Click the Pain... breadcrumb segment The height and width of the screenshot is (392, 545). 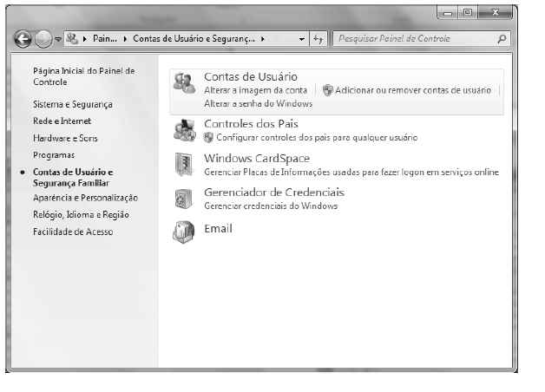pyautogui.click(x=105, y=38)
